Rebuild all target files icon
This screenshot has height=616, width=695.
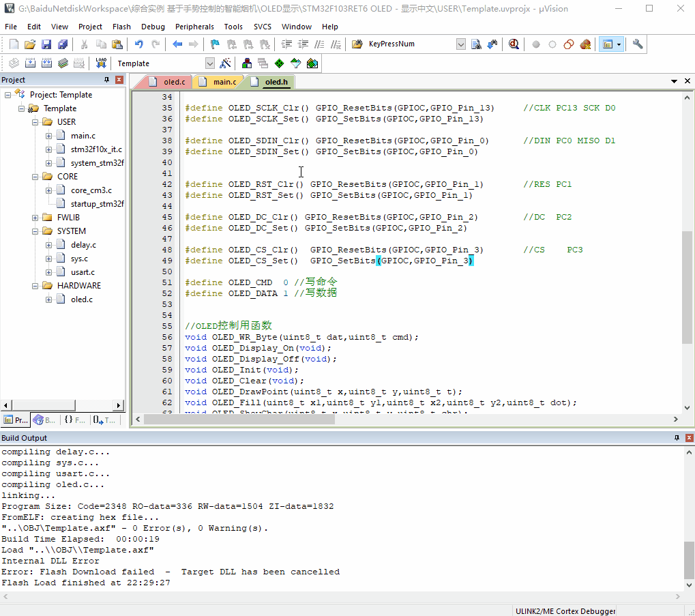46,63
